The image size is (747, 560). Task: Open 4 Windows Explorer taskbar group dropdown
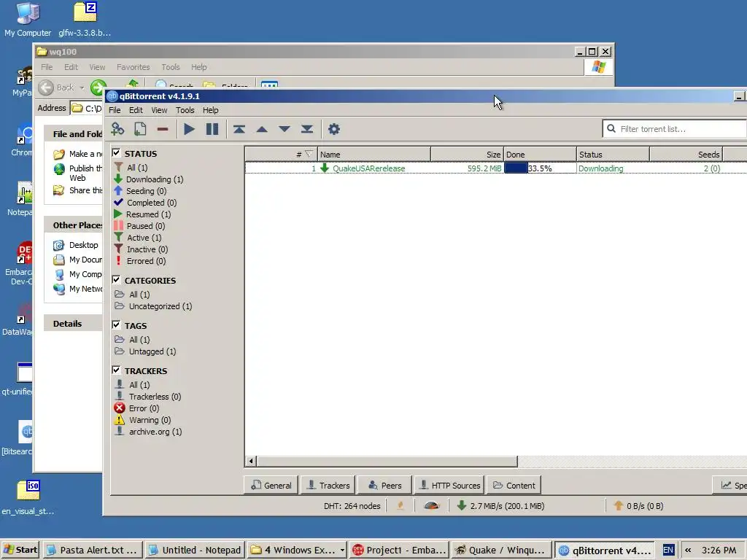coord(342,550)
